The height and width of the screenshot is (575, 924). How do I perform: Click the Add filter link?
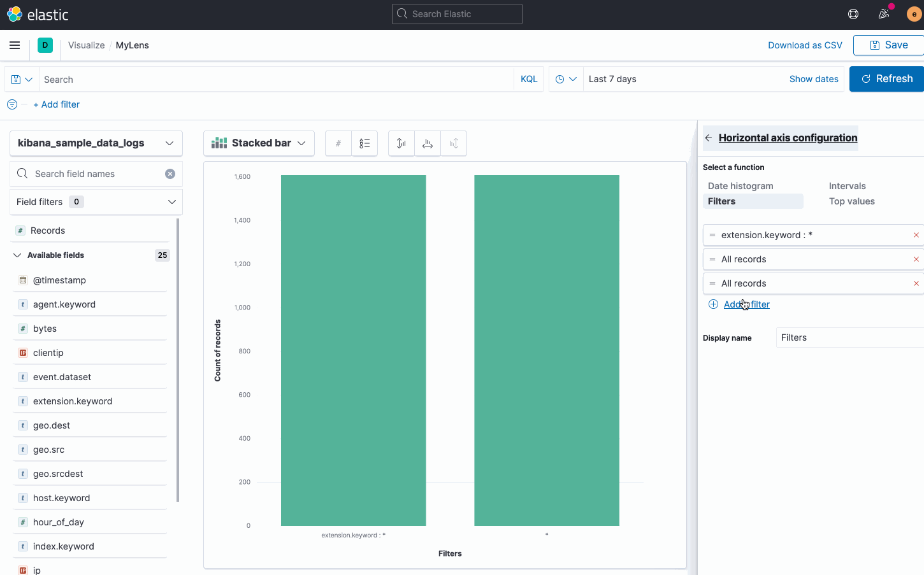(746, 304)
